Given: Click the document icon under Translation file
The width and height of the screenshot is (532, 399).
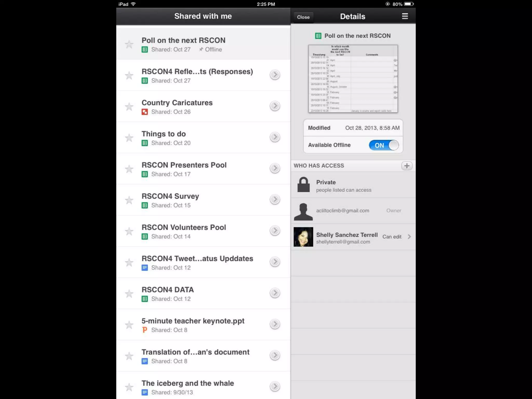Looking at the screenshot, I should pyautogui.click(x=145, y=361).
